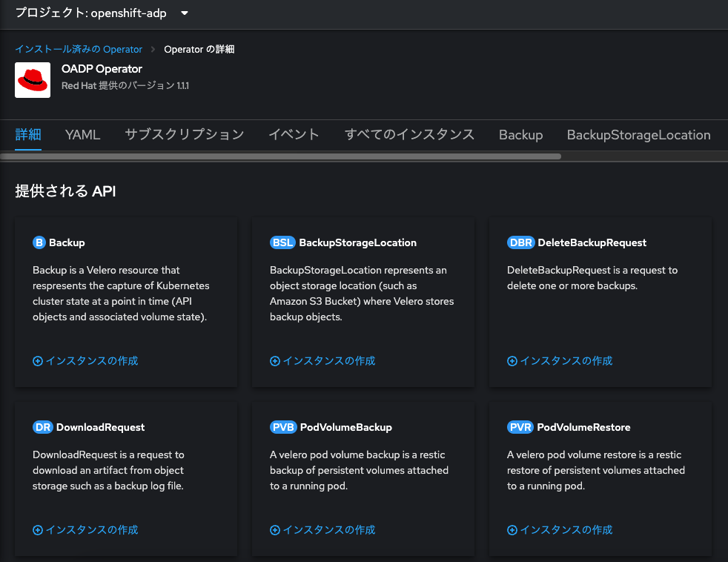Open the BackupStorageLocation tab
Viewport: 728px width, 562px height.
coord(638,135)
